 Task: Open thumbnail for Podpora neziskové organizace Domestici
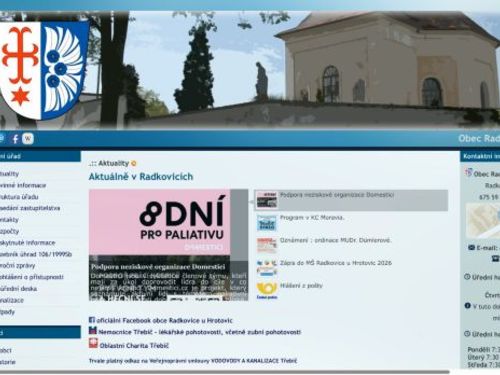[x=267, y=200]
